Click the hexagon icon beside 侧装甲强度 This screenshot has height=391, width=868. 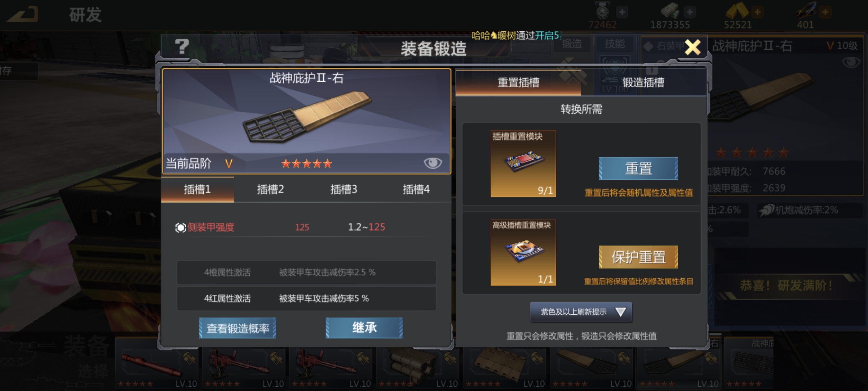[x=180, y=228]
